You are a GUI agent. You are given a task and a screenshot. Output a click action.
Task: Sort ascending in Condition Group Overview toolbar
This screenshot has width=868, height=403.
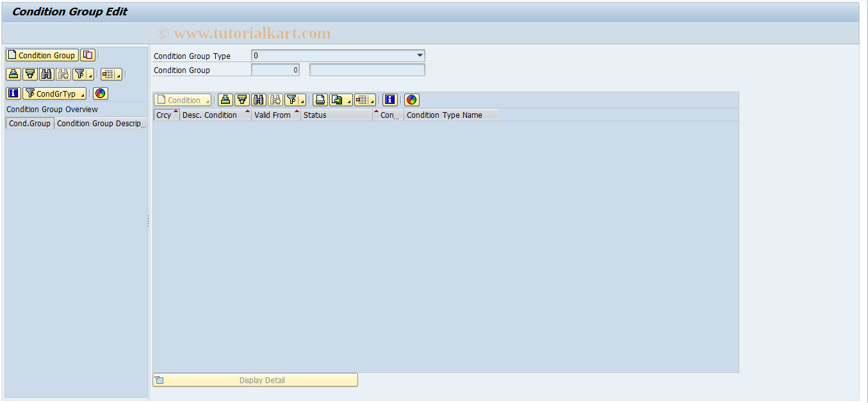click(13, 74)
